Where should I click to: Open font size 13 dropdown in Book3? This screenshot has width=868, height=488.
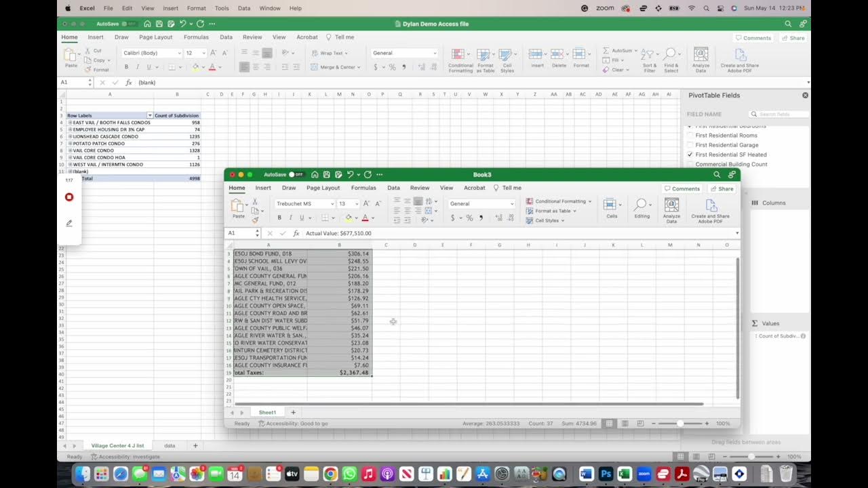click(357, 203)
